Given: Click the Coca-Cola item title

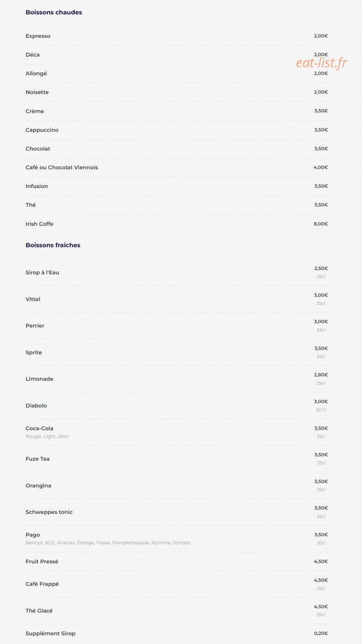Looking at the screenshot, I should click(40, 428).
